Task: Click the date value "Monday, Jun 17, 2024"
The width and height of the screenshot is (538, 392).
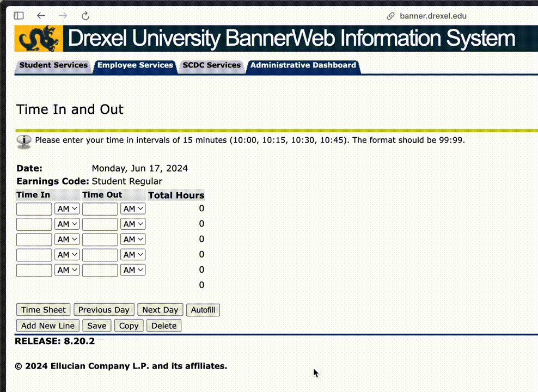Action: tap(139, 168)
